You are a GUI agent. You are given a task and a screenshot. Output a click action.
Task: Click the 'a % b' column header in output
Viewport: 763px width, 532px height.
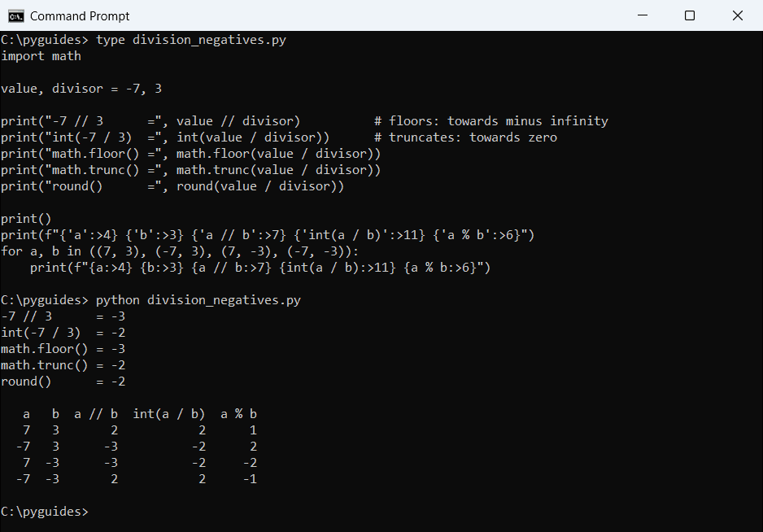point(238,414)
